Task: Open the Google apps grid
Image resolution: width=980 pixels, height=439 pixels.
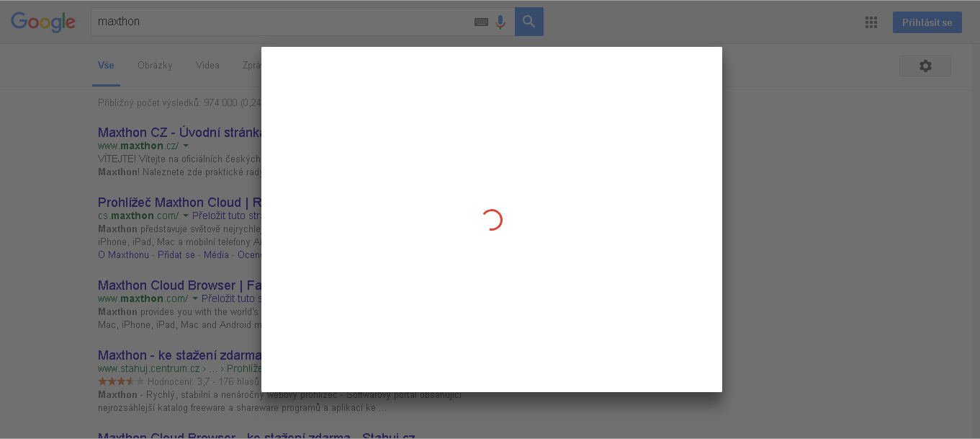Action: (x=871, y=22)
